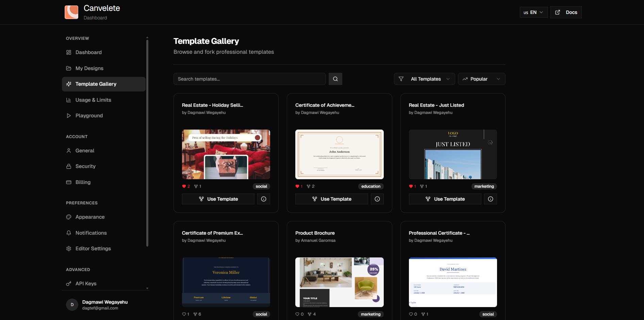Click the Template Gallery sparkle icon
The height and width of the screenshot is (320, 644).
(x=69, y=84)
